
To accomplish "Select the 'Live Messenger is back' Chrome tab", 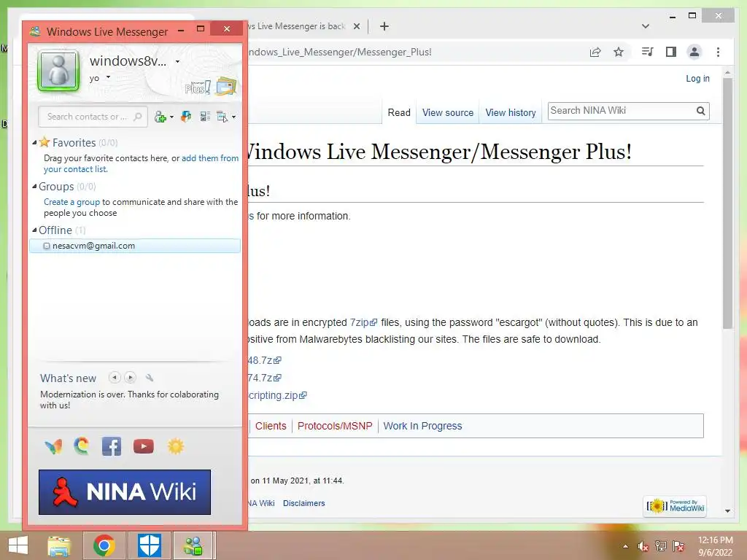I will click(306, 26).
